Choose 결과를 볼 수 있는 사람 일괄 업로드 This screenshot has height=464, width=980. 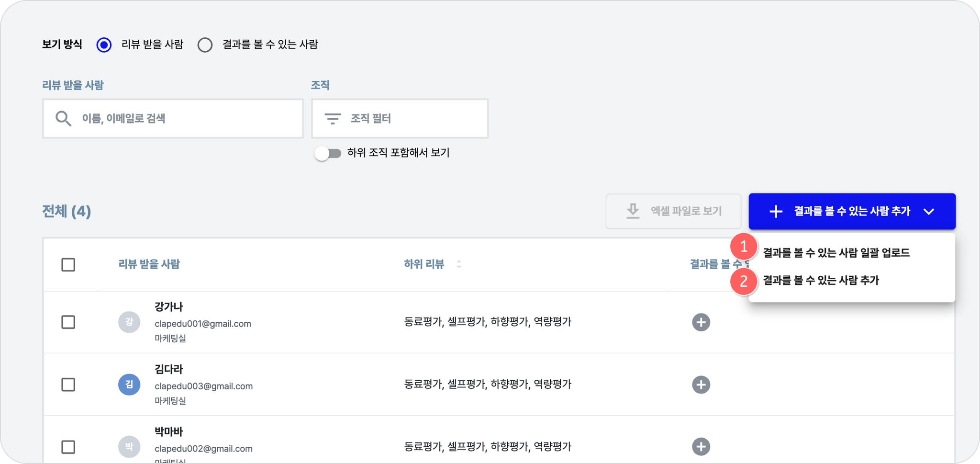coord(836,253)
